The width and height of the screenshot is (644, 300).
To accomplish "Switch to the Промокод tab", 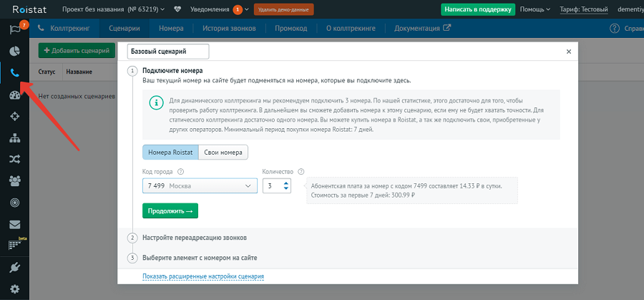I will (291, 29).
